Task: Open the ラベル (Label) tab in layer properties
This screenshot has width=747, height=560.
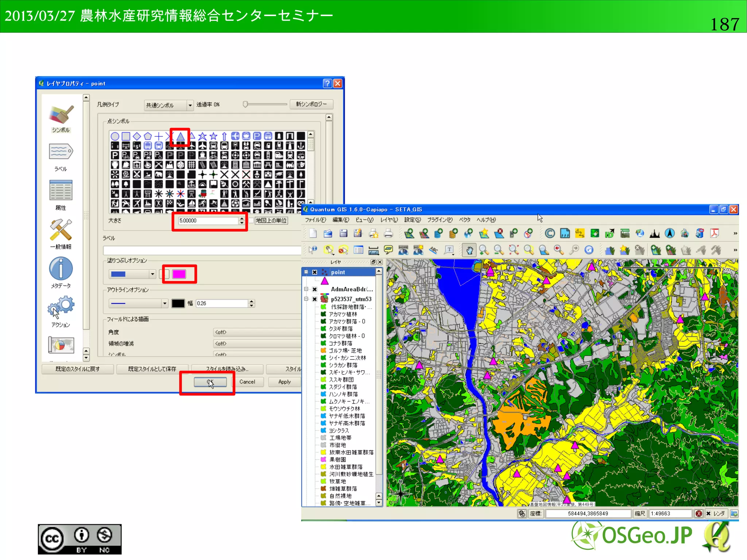Action: click(61, 157)
